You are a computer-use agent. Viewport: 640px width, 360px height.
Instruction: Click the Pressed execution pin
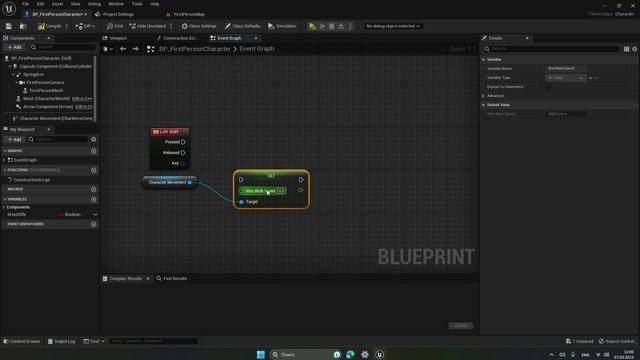click(183, 142)
